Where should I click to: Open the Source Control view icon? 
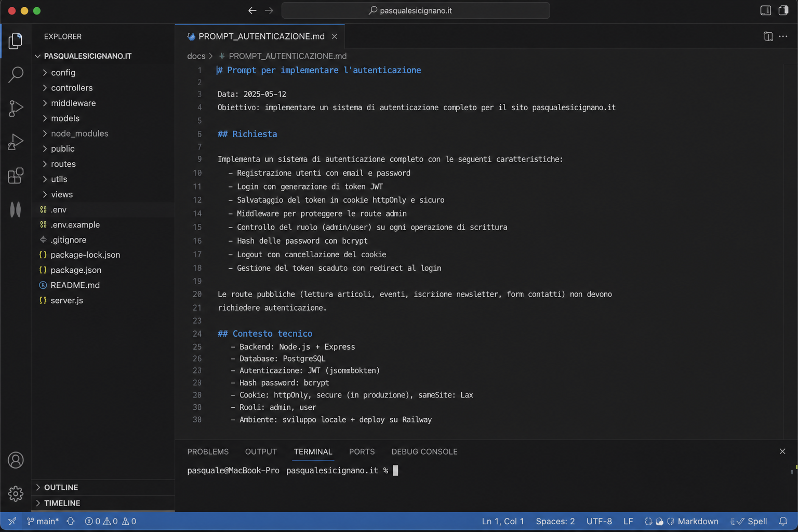(x=16, y=108)
